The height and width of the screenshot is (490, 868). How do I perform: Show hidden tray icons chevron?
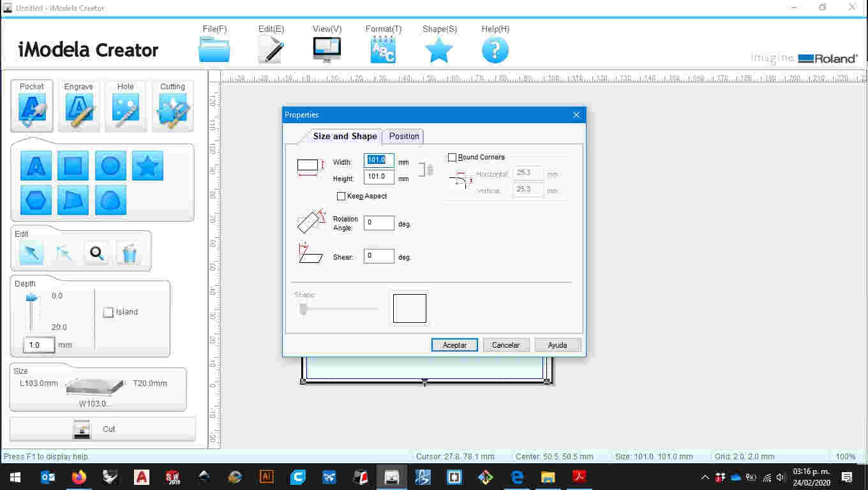(x=705, y=477)
